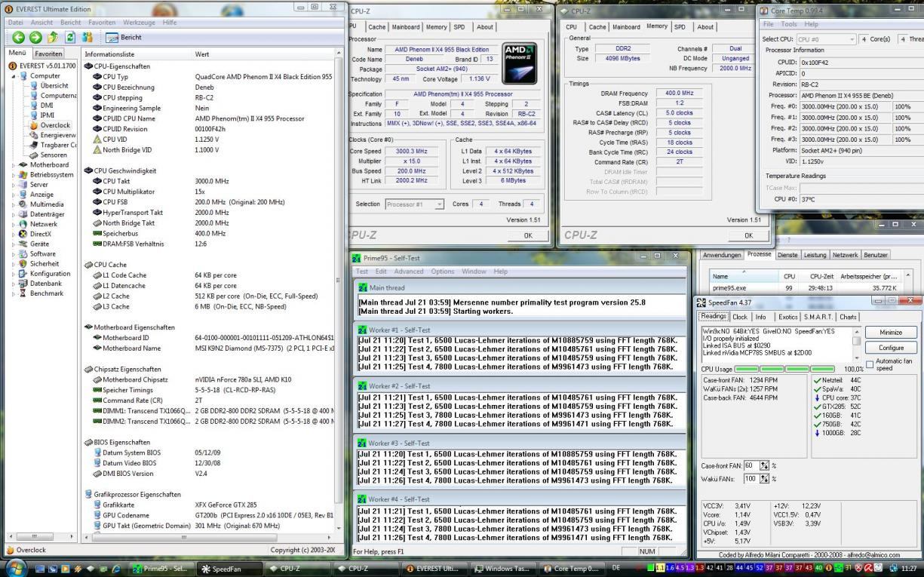
Task: Open the Datei menu in EVEREST
Action: [16, 23]
